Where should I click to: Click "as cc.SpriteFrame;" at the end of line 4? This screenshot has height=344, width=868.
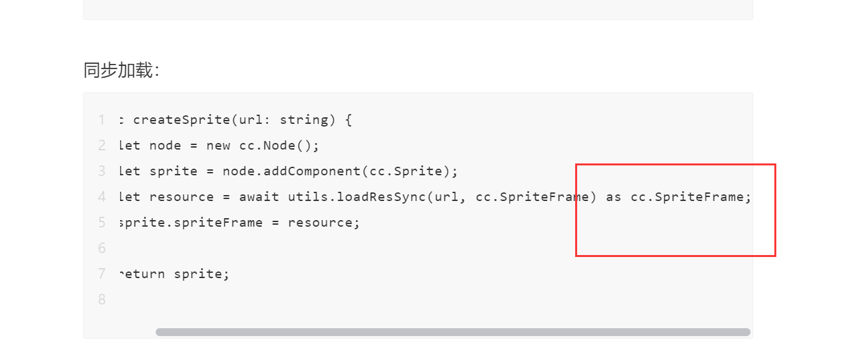[679, 197]
